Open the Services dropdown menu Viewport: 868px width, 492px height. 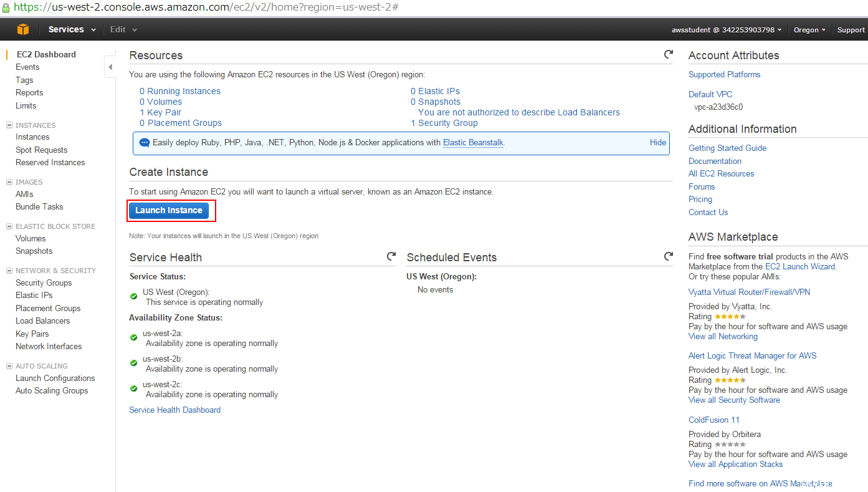(72, 29)
